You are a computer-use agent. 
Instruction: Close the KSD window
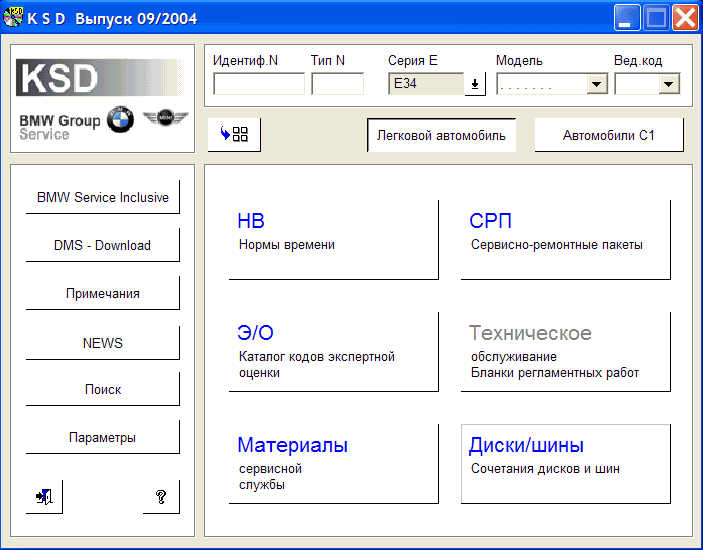point(685,18)
